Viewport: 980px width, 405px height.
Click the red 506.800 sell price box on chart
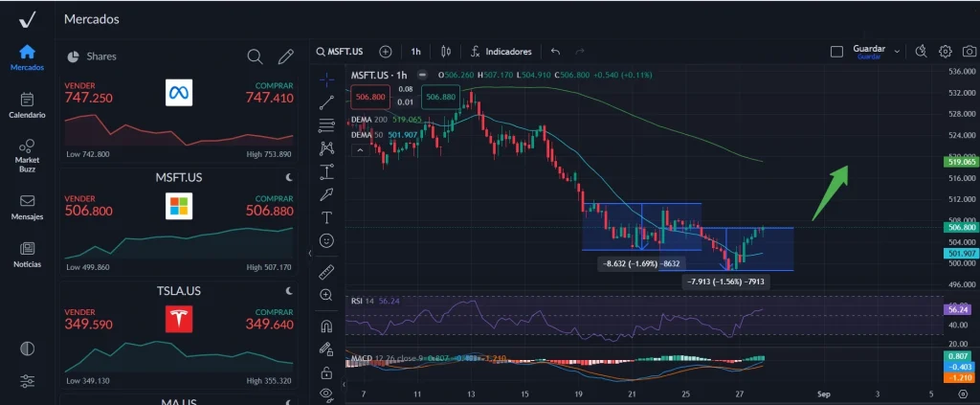[371, 97]
